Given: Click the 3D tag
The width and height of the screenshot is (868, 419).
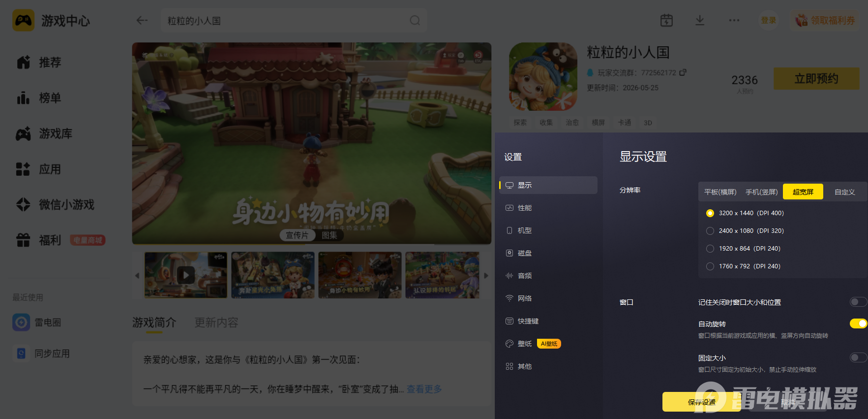Looking at the screenshot, I should [648, 123].
